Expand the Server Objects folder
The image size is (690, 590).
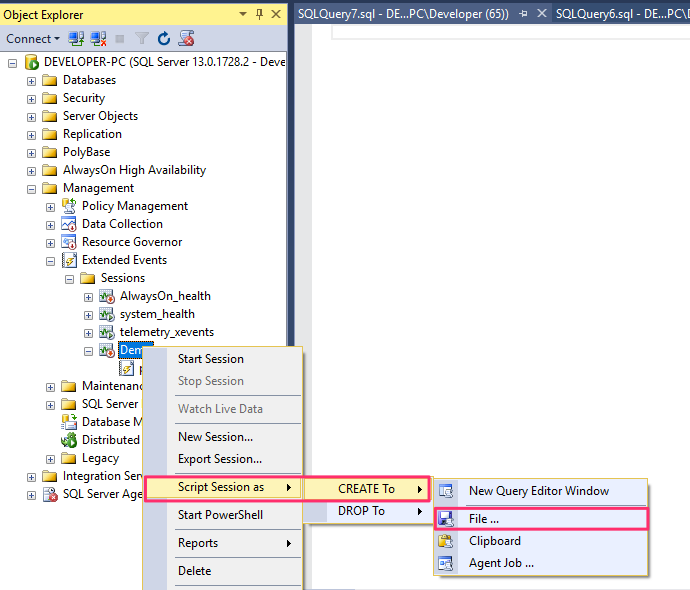click(x=31, y=117)
